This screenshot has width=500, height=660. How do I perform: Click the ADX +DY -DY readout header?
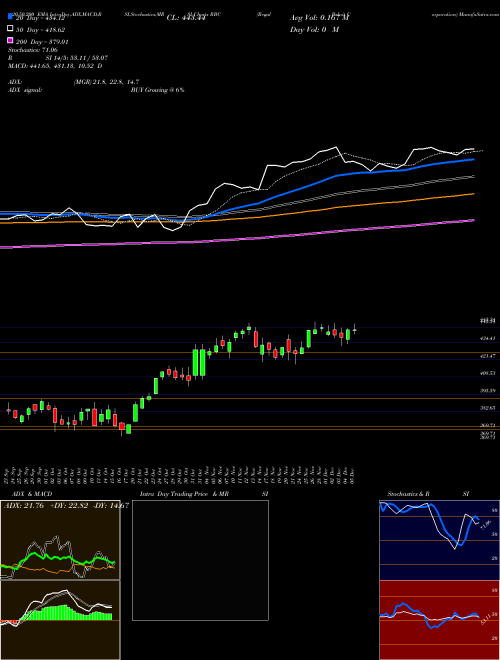[x=66, y=506]
